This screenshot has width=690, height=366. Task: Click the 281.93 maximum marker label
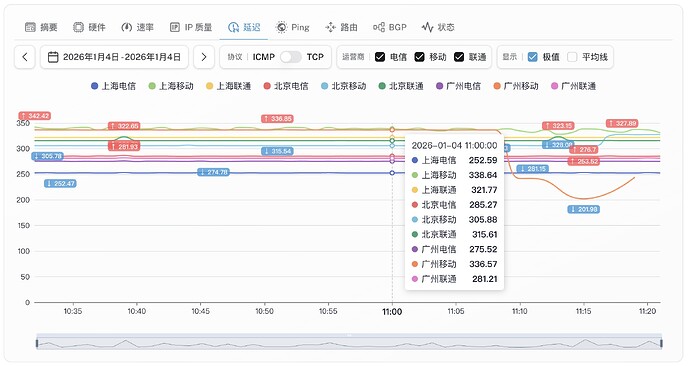[x=124, y=146]
